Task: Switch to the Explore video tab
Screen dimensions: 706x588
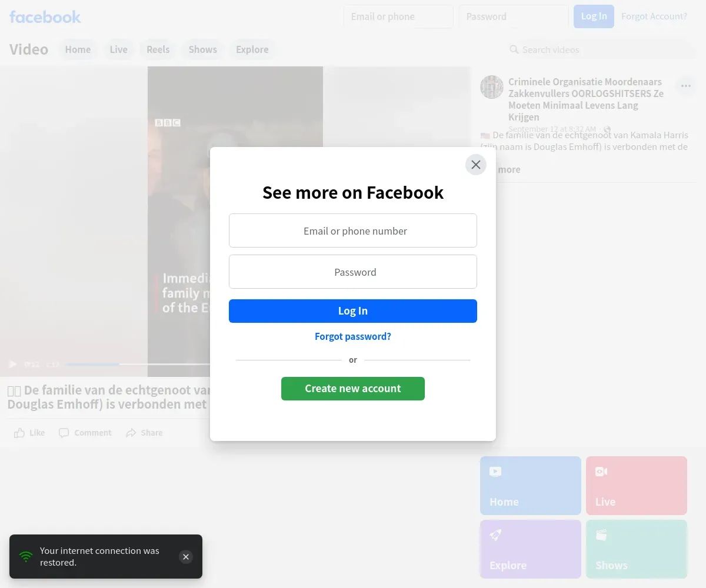Action: [252, 49]
